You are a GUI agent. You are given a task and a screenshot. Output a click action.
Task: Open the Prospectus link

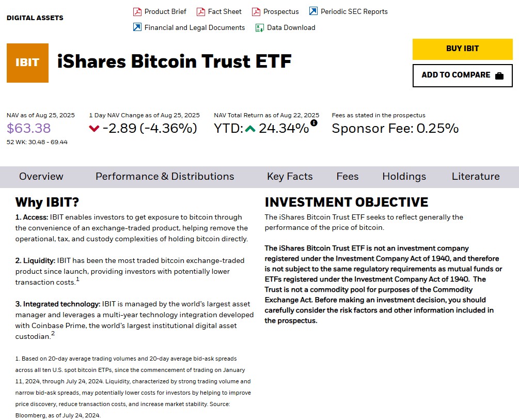click(x=281, y=11)
